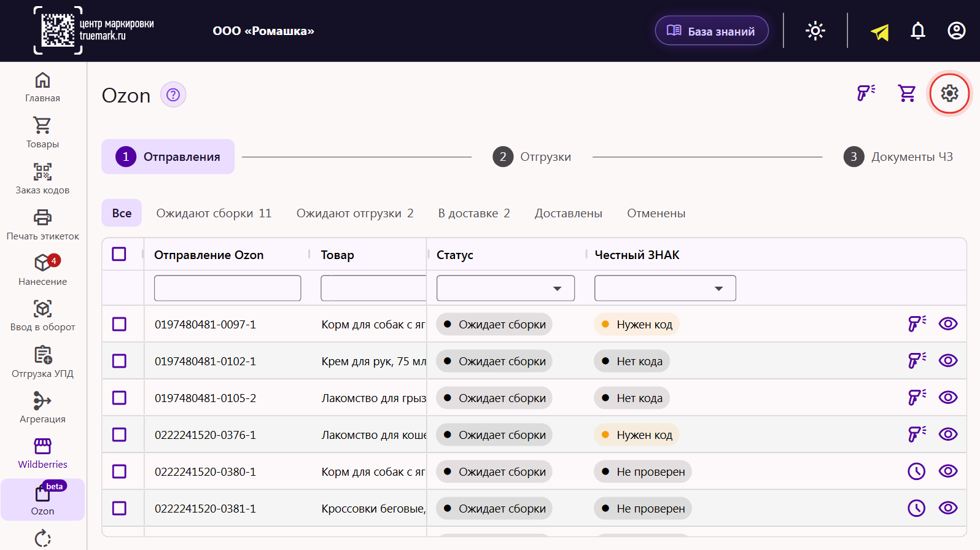Open the user profile icon
Screen dimensions: 980x550
tap(957, 31)
